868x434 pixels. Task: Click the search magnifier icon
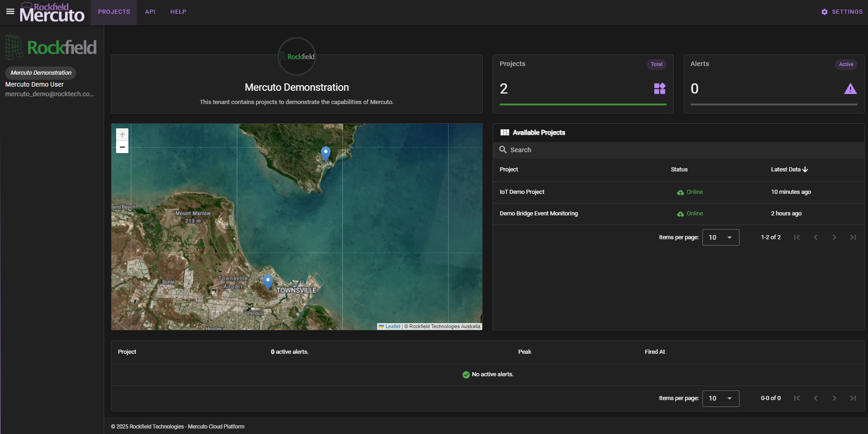click(x=503, y=150)
